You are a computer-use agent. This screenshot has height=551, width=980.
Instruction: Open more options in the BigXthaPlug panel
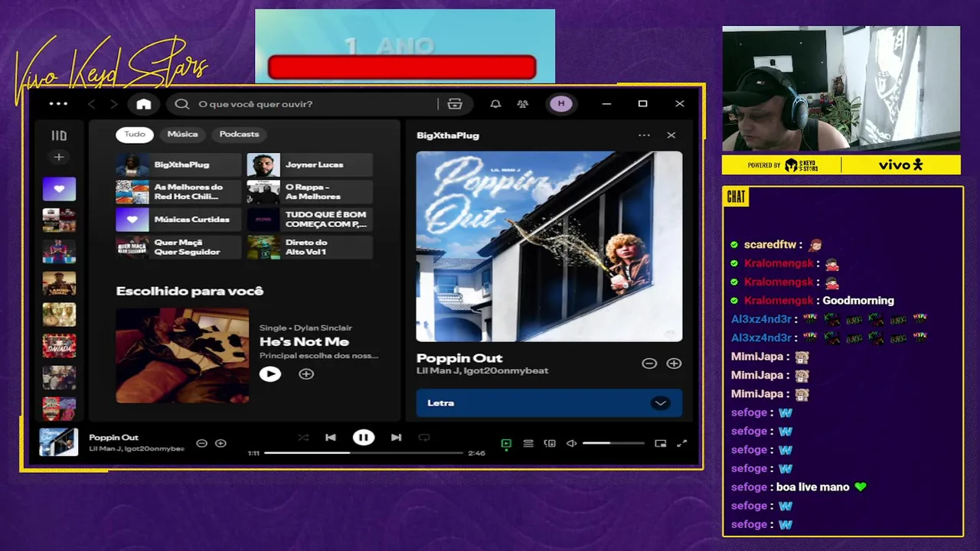pyautogui.click(x=644, y=135)
